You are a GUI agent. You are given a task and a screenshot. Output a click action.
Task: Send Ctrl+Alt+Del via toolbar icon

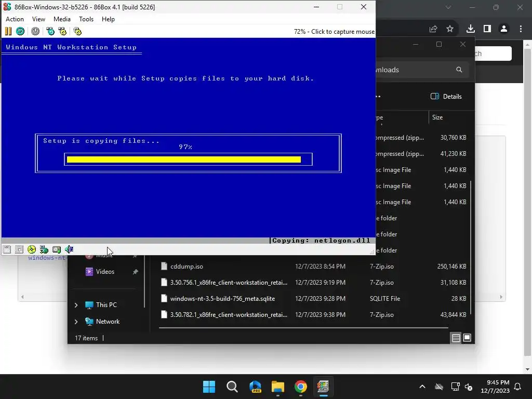50,32
